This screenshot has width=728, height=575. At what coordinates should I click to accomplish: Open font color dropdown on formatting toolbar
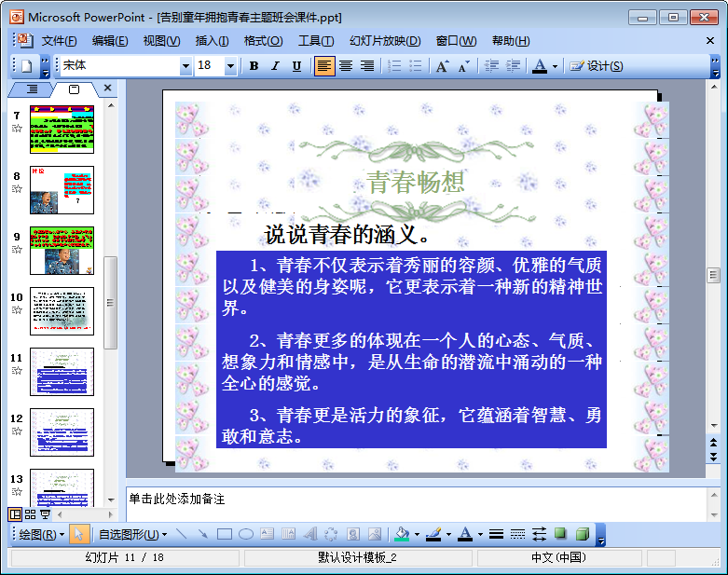point(555,66)
